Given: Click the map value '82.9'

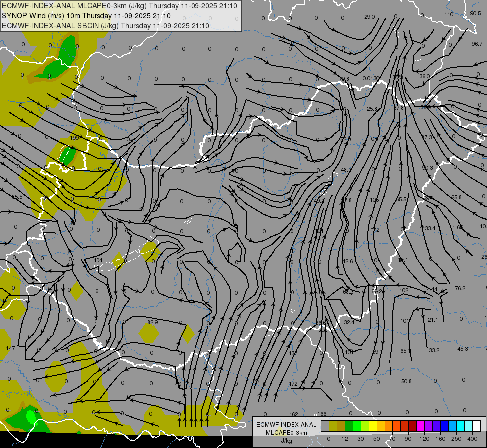Looking at the screenshot, I should (152, 322).
